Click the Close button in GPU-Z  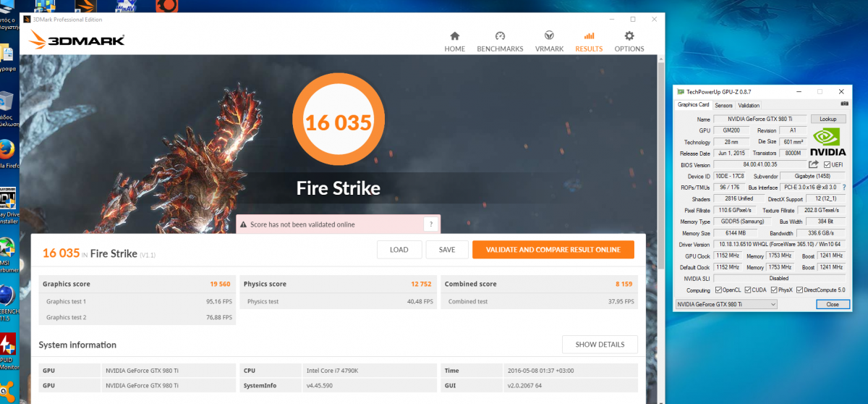tap(833, 304)
